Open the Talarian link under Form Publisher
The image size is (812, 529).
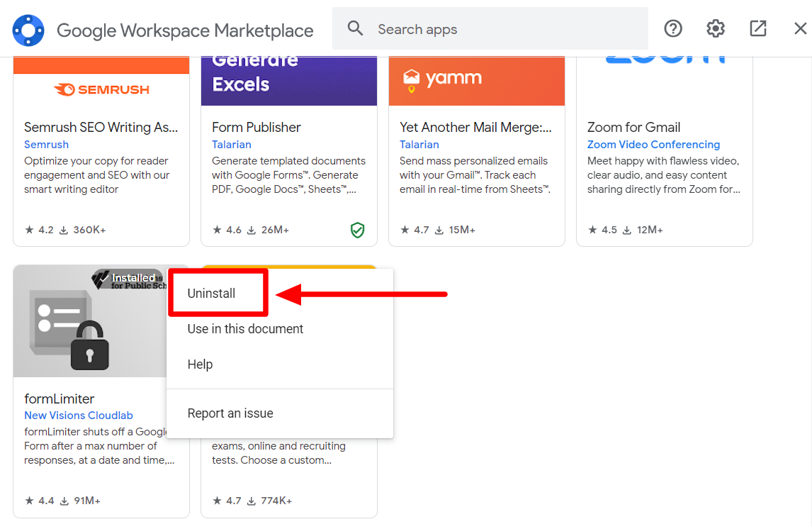click(x=232, y=145)
